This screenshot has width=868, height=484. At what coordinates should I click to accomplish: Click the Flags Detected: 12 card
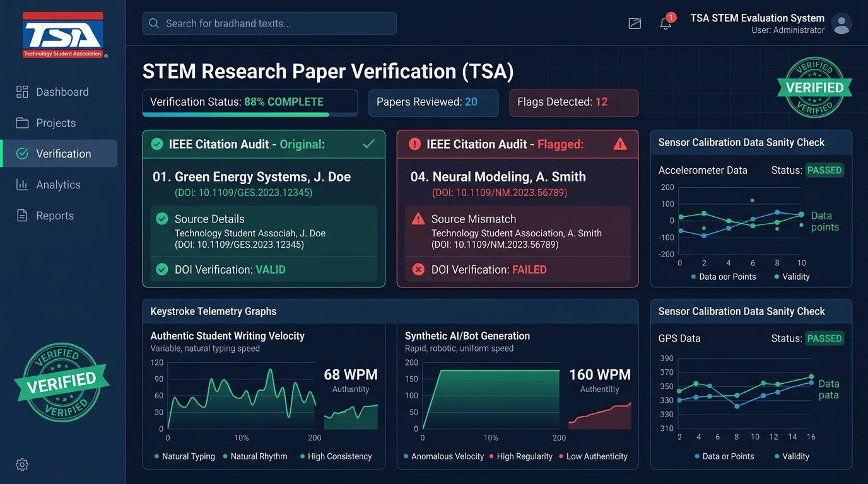574,103
